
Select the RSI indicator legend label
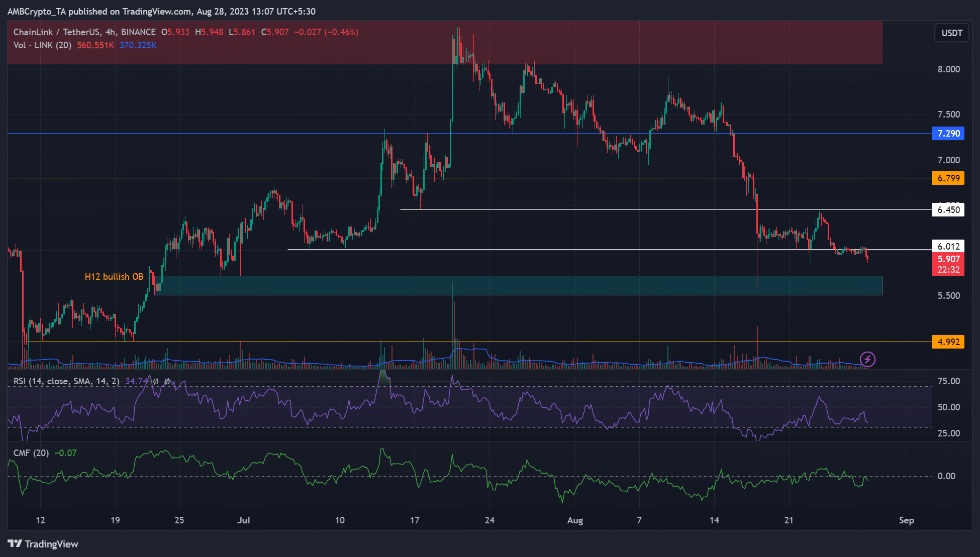(66, 381)
